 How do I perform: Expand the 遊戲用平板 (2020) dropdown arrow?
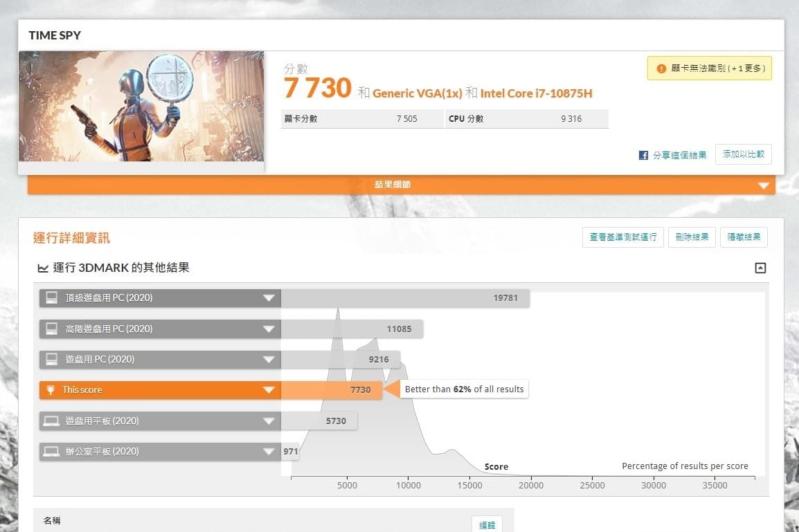click(x=269, y=421)
